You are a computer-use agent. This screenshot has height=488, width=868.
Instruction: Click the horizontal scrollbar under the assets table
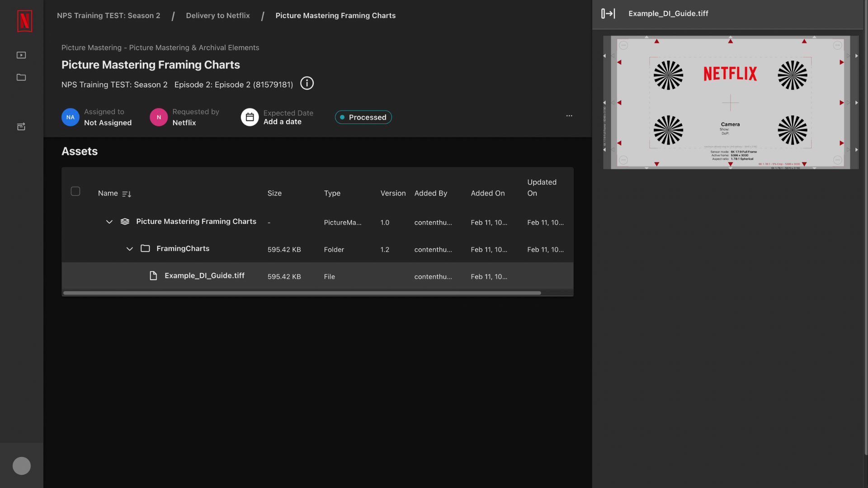coord(302,293)
